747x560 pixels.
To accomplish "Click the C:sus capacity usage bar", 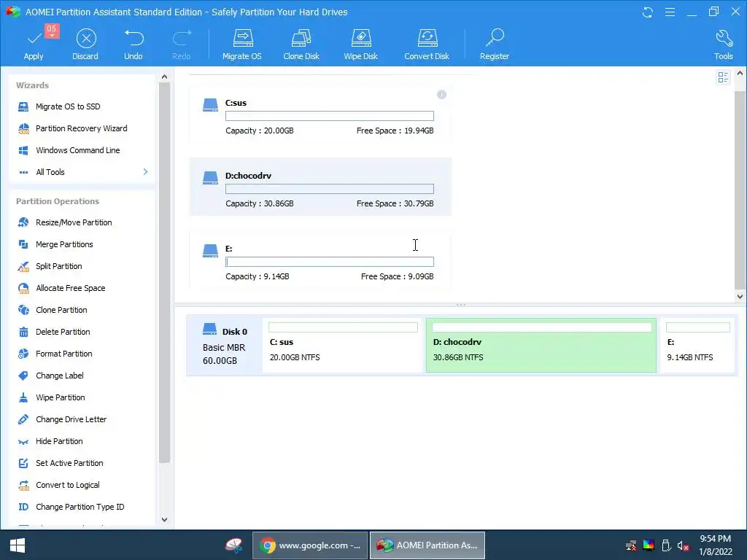I will click(x=330, y=116).
